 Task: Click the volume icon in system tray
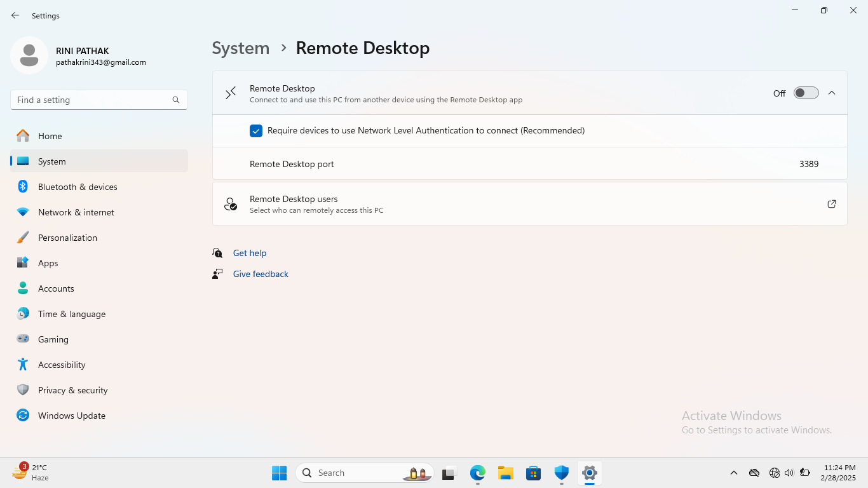pyautogui.click(x=789, y=473)
